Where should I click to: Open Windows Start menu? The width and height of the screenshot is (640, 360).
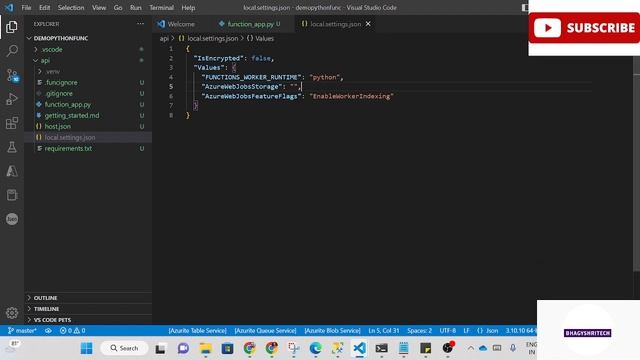click(87, 348)
